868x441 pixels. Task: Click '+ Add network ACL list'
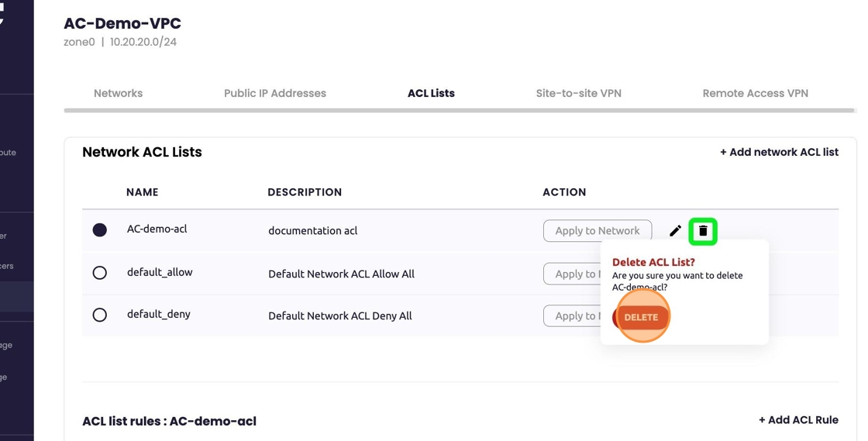pos(779,152)
